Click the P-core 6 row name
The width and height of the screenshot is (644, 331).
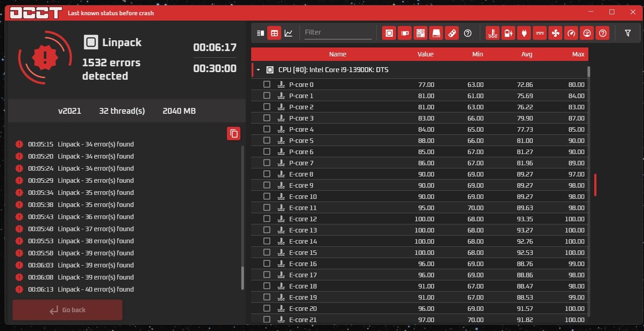301,152
